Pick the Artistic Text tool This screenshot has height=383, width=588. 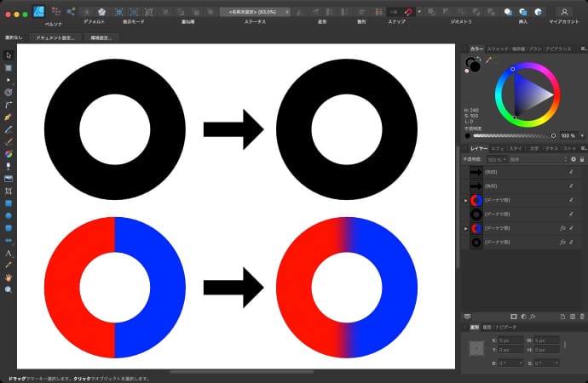9,253
